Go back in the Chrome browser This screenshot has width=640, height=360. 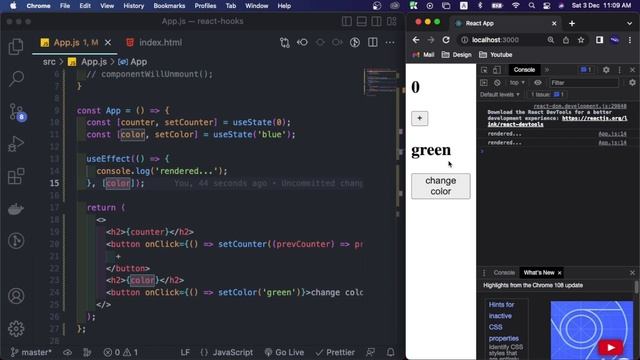pyautogui.click(x=416, y=40)
